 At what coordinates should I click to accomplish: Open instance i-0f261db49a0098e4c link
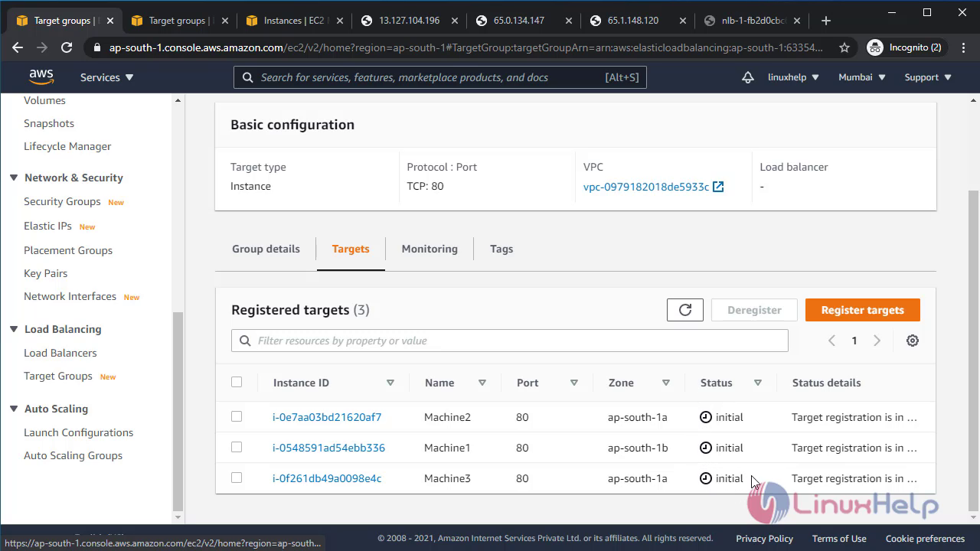coord(327,478)
